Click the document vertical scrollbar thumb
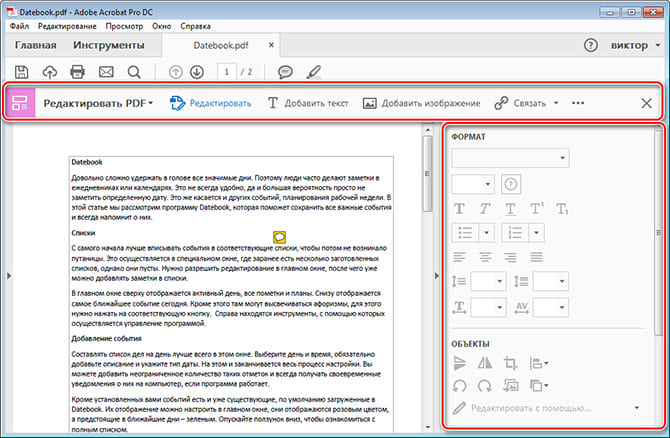670x438 pixels. point(427,173)
